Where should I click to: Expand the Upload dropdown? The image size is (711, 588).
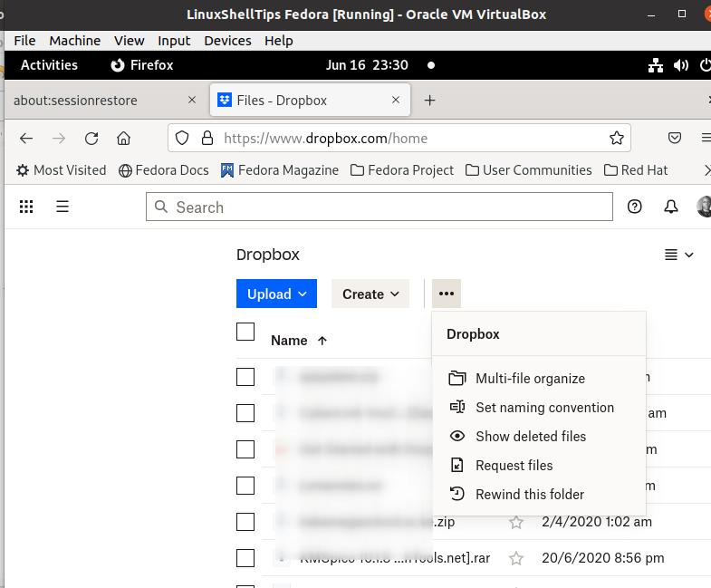[x=276, y=294]
